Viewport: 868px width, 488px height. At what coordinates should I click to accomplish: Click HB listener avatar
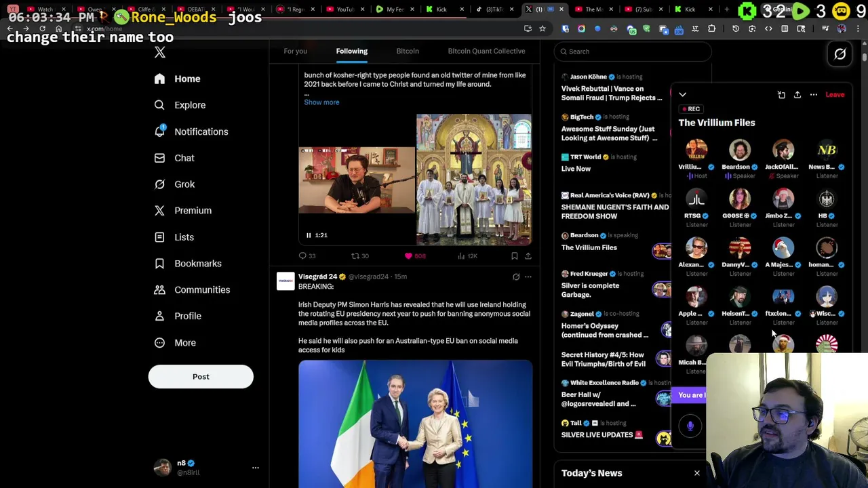827,199
